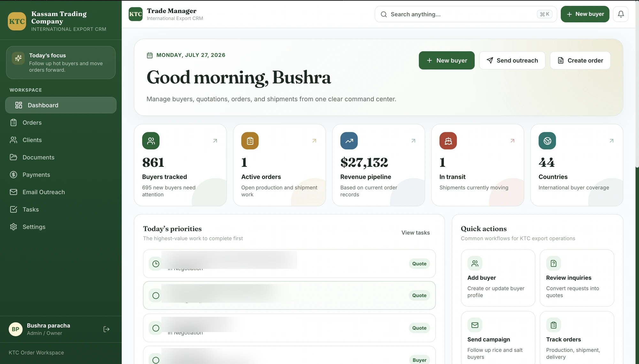Click the $27,132 revenue value

point(364,163)
